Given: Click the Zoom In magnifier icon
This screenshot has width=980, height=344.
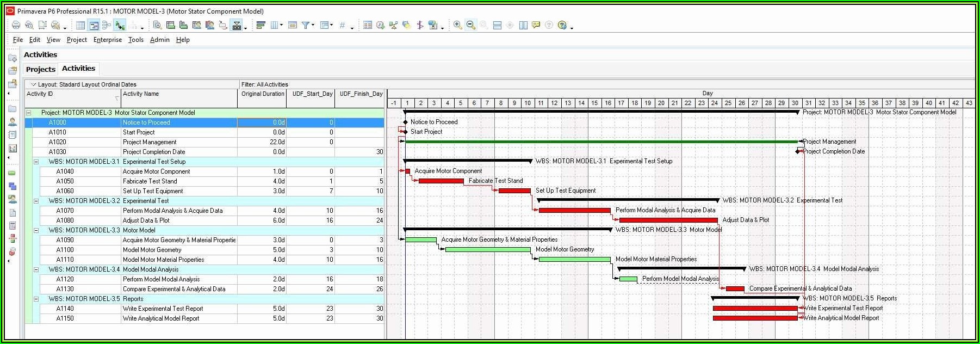Looking at the screenshot, I should (458, 25).
